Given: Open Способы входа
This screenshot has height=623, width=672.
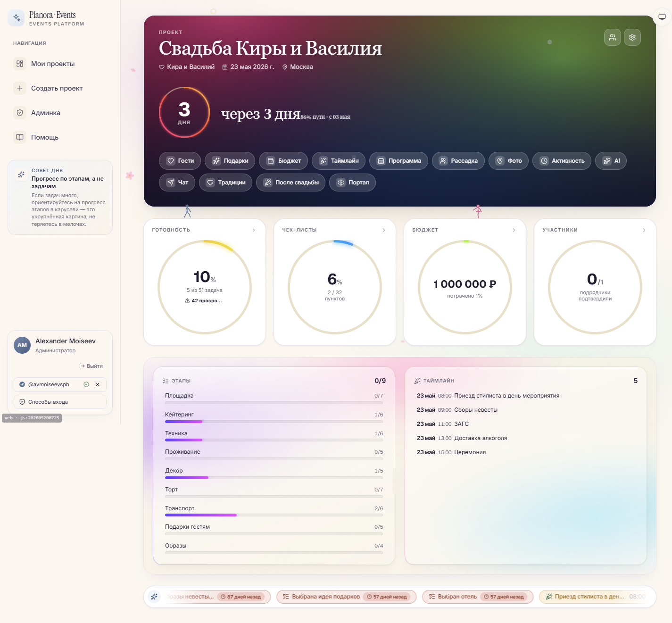Looking at the screenshot, I should [x=60, y=402].
